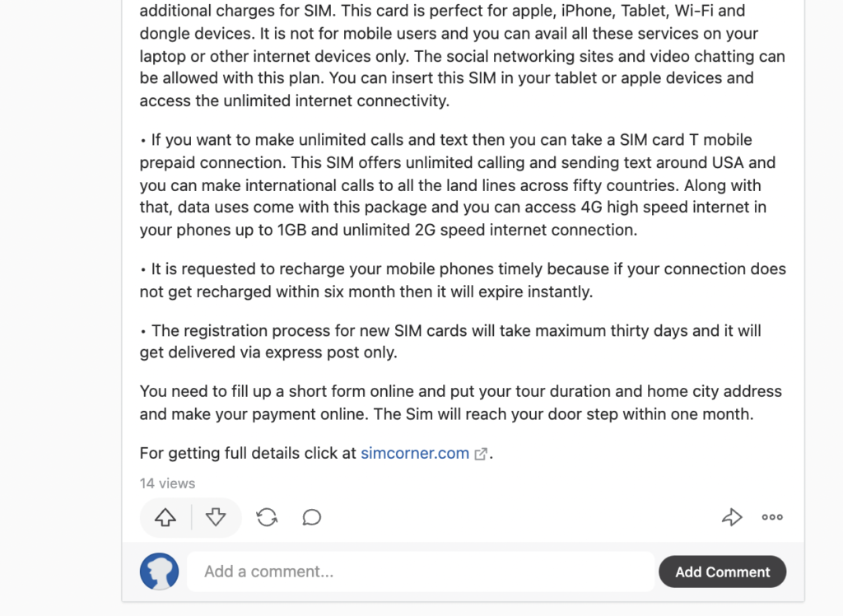Downvote this answer

tap(216, 517)
